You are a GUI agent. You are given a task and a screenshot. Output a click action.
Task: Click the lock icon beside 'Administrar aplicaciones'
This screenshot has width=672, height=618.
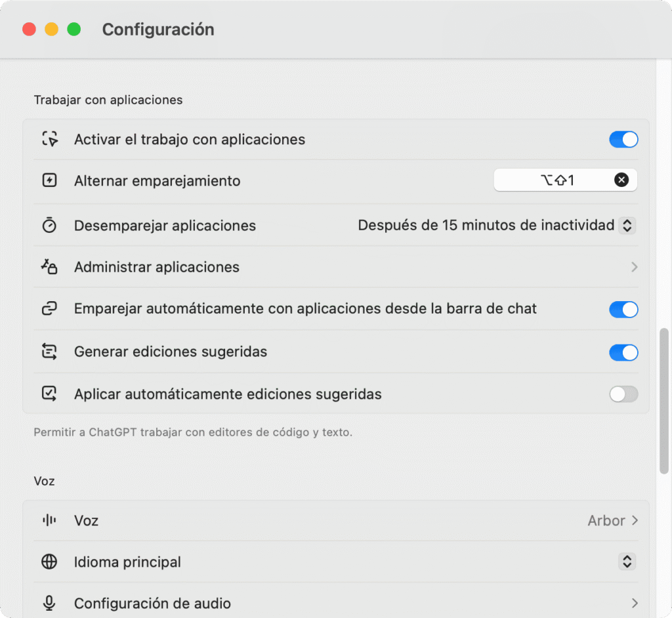(49, 267)
